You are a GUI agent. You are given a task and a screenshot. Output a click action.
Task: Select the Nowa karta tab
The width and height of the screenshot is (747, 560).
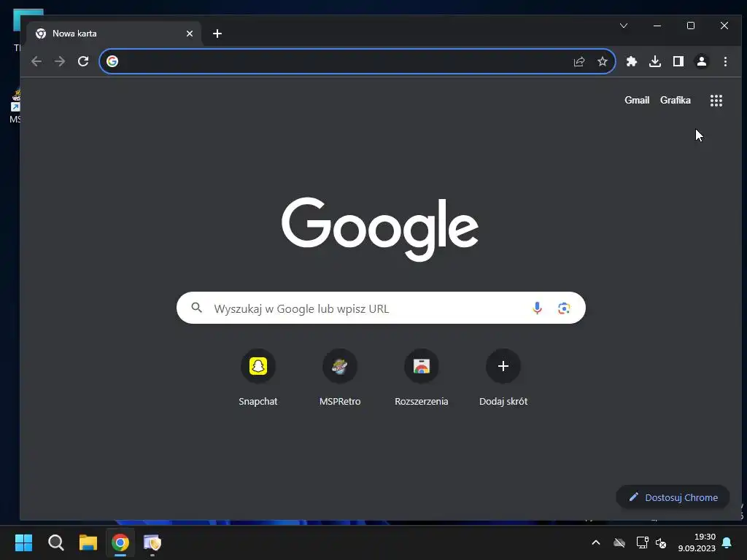(x=115, y=34)
